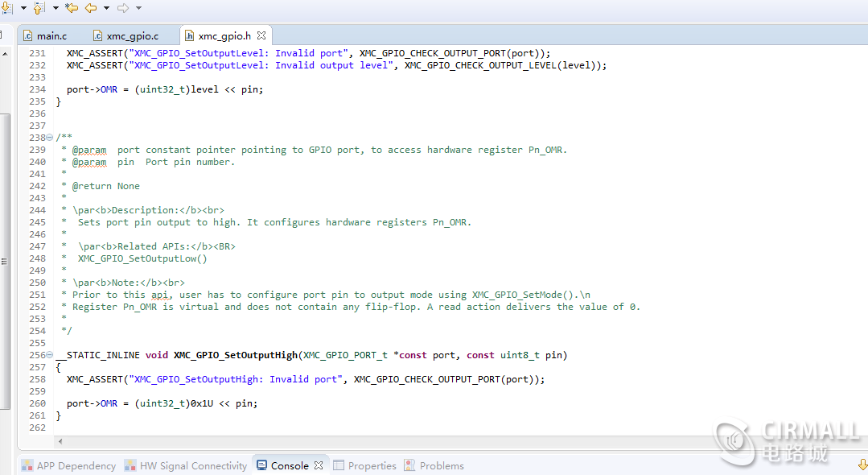Click the horizontal scrollbar left arrow
Screen dimensions: 868x475
point(60,441)
